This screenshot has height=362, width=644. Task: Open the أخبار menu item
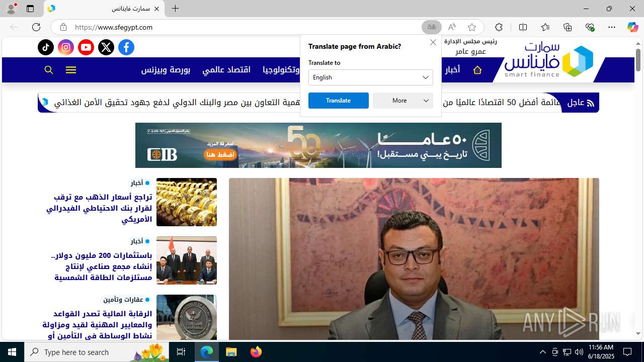(x=452, y=70)
